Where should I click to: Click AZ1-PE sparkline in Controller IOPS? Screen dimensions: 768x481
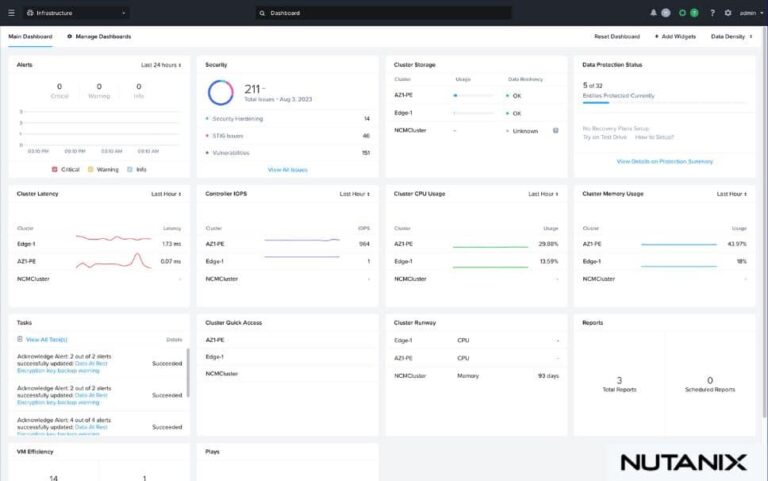click(302, 240)
